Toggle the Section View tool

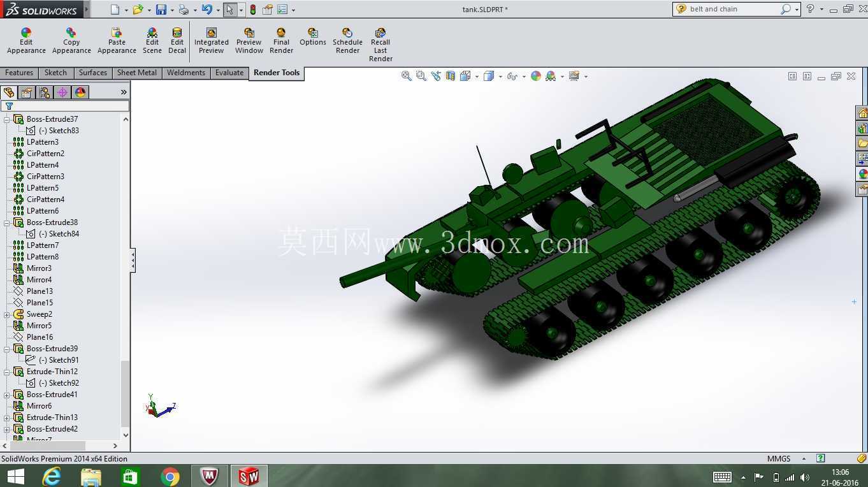coord(451,76)
